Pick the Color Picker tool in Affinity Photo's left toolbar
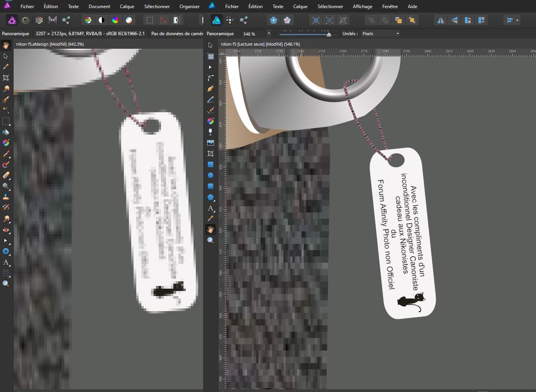 (6, 67)
